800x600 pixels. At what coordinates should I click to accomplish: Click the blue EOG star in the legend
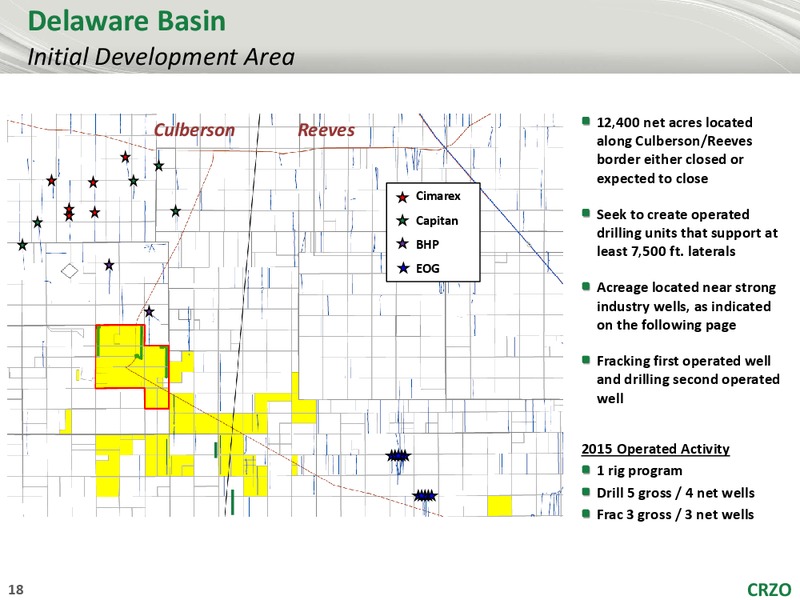point(403,268)
